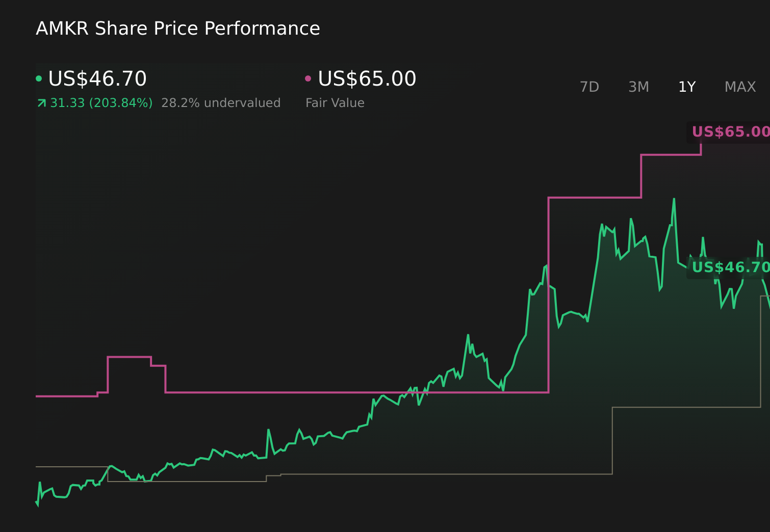Viewport: 770px width, 532px height.
Task: Click the 203.84% gain figure
Action: click(121, 102)
